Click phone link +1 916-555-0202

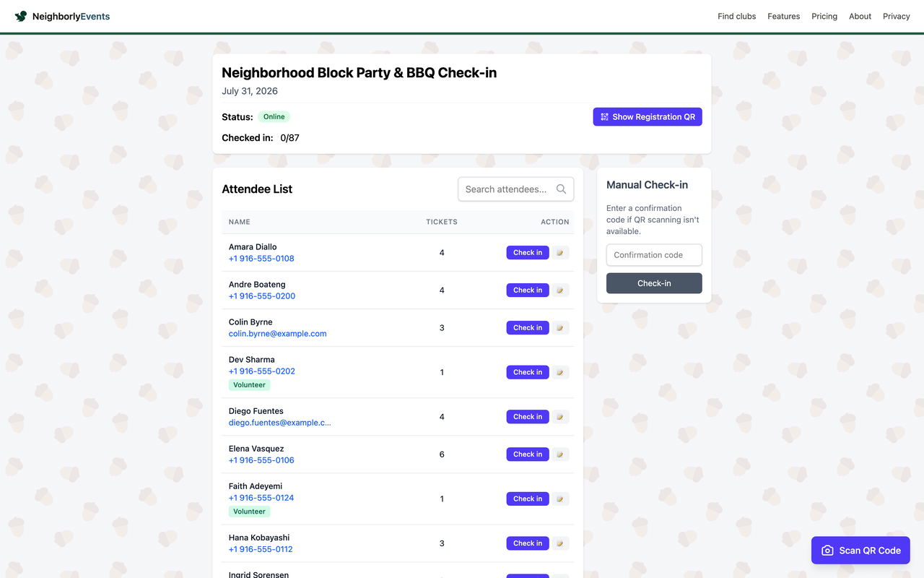click(262, 371)
